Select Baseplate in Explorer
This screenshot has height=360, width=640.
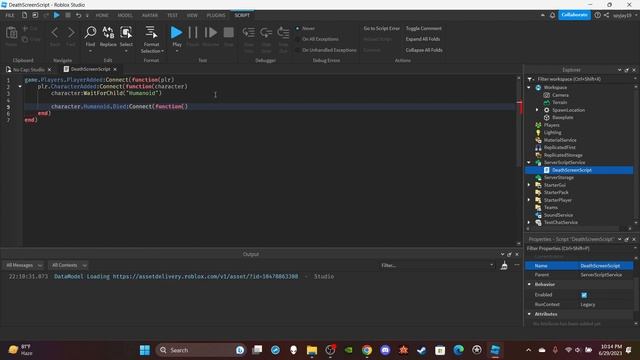(x=562, y=118)
